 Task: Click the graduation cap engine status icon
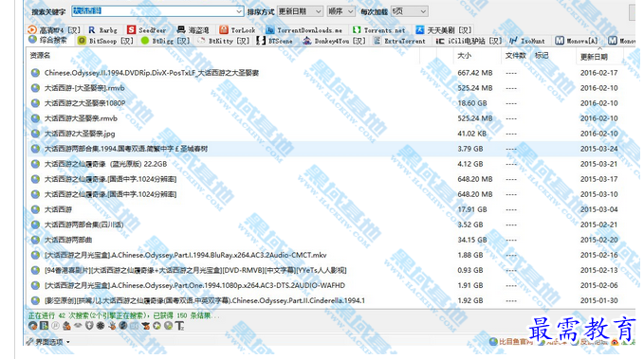145,326
